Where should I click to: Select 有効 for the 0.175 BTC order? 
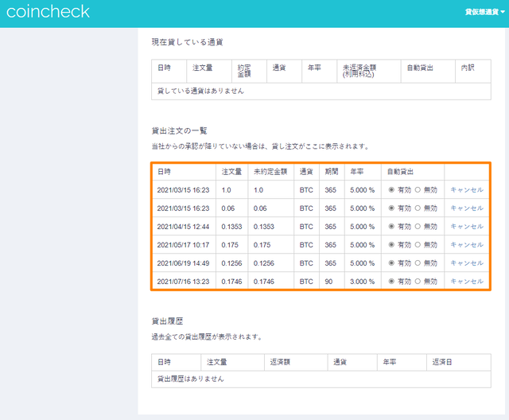pos(391,245)
